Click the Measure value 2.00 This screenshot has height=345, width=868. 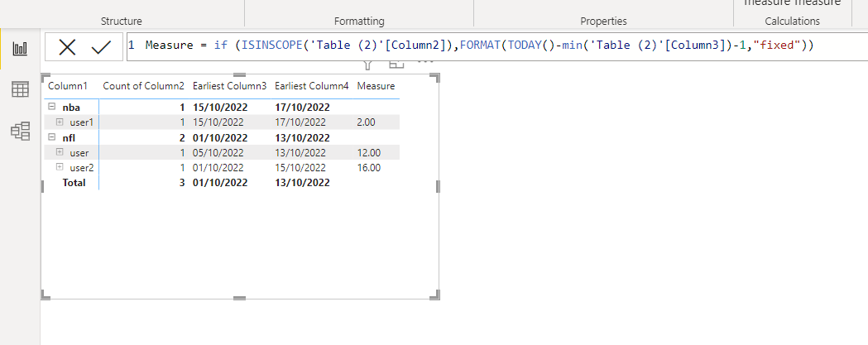[367, 122]
